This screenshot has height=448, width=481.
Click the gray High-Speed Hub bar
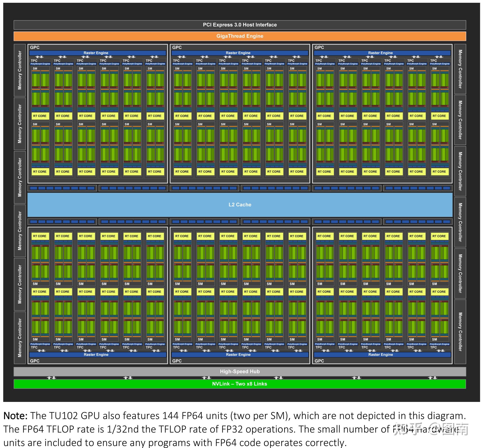pos(240,371)
